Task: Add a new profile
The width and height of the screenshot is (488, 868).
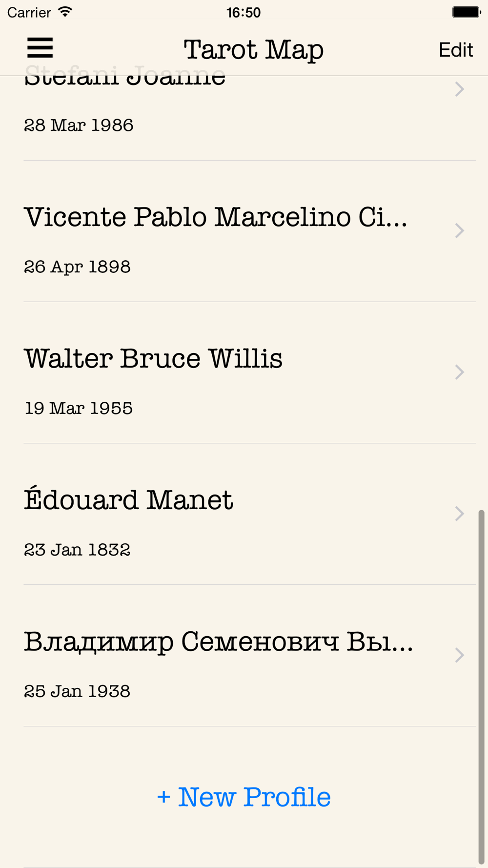Action: [x=244, y=797]
